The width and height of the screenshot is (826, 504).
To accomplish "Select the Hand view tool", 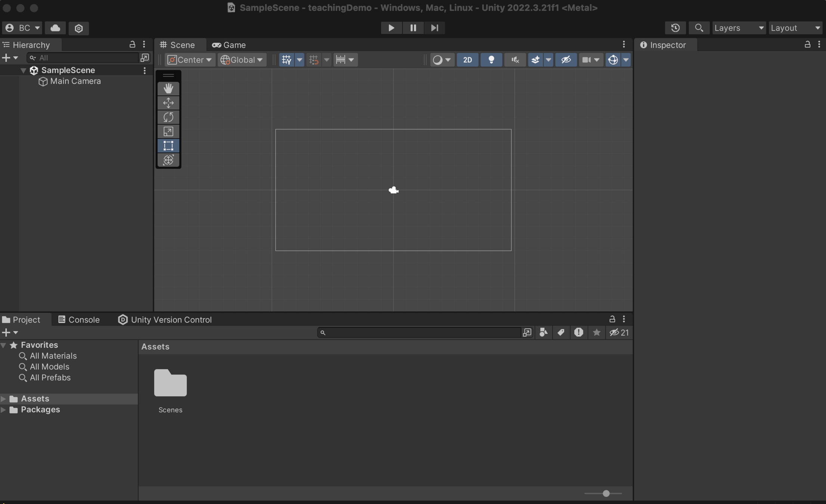I will (168, 88).
